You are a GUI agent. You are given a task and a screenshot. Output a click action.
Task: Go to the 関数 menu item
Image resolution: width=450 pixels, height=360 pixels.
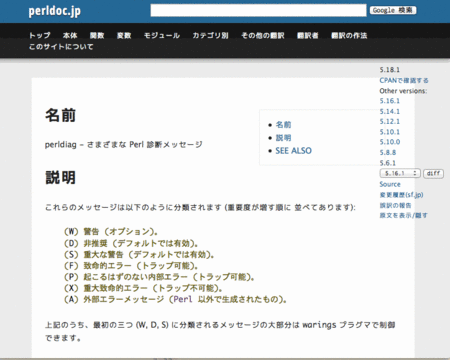pos(97,35)
